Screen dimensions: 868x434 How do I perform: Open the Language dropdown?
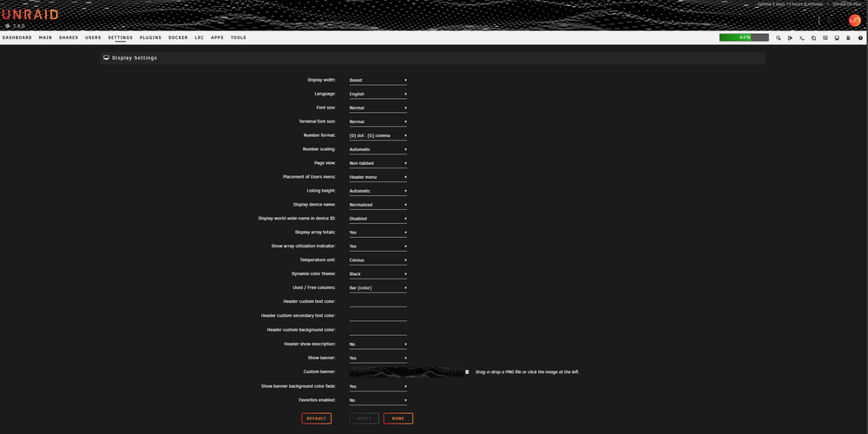click(x=378, y=94)
